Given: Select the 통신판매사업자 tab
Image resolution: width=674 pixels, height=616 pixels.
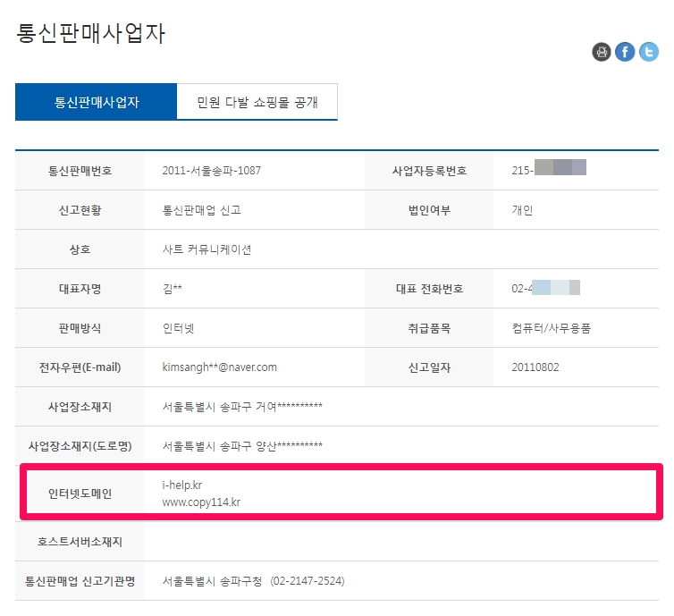Looking at the screenshot, I should pyautogui.click(x=96, y=102).
